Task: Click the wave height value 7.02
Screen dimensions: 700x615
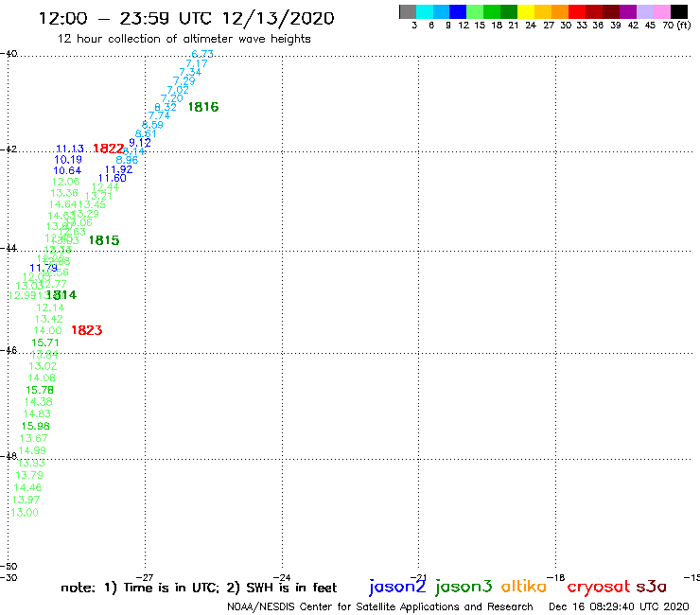Action: pos(178,89)
